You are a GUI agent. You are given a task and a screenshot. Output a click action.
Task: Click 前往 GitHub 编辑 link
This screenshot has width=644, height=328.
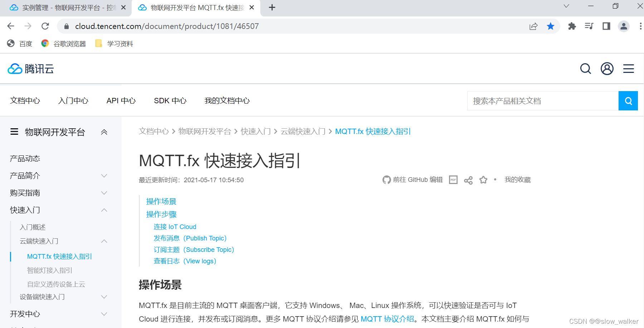[x=413, y=180]
